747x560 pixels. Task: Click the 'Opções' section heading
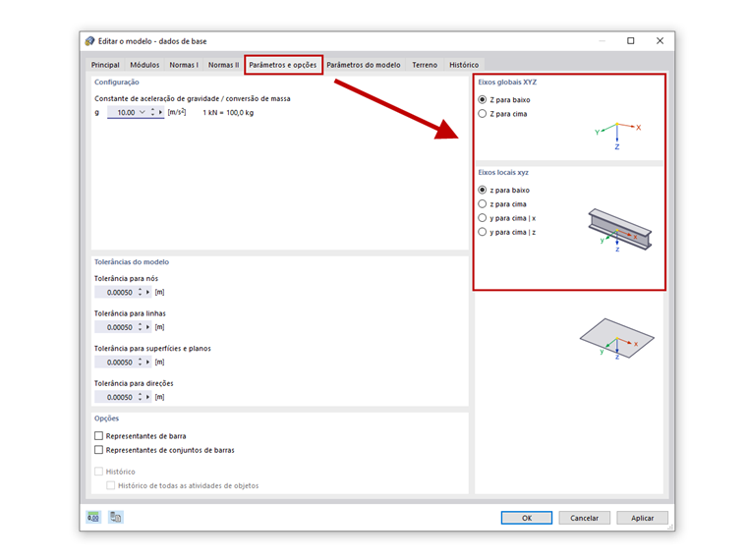tap(107, 419)
